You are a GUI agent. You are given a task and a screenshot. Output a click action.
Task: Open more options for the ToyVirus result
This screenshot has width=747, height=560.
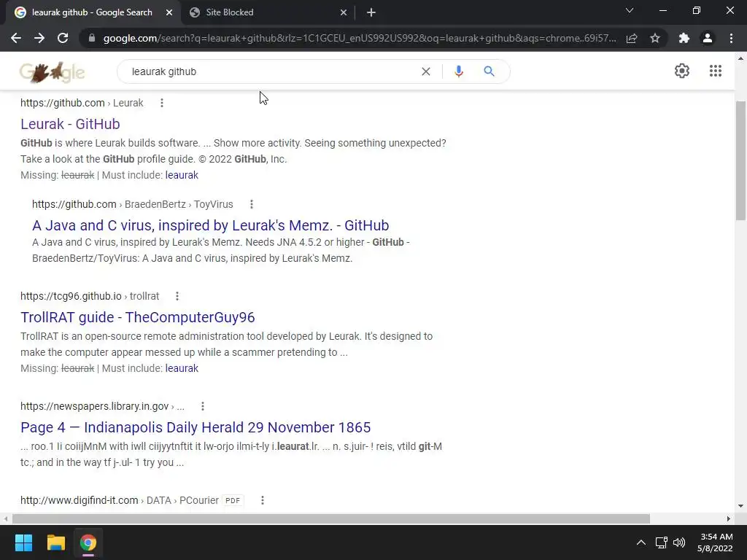pos(252,204)
